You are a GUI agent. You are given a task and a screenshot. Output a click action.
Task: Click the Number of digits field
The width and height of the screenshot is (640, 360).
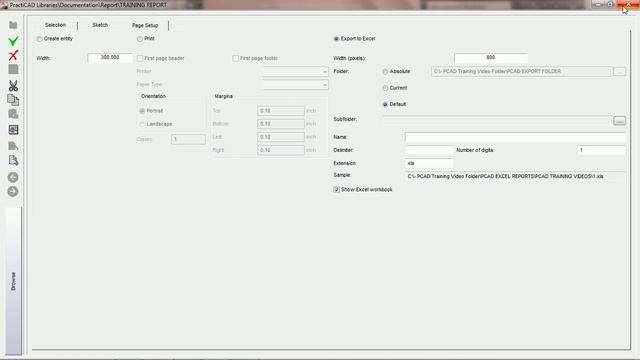point(601,150)
